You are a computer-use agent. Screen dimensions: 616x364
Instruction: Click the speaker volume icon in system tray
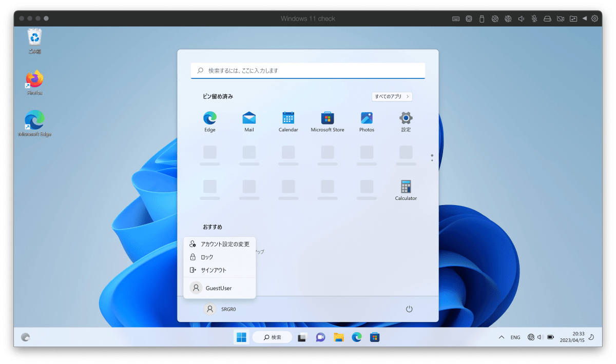pyautogui.click(x=540, y=337)
